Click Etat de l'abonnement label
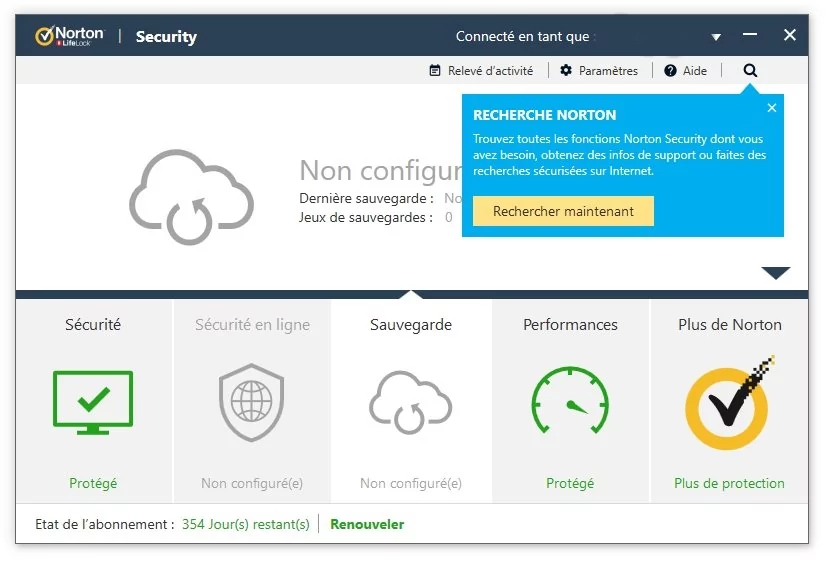The image size is (831, 562). 105,524
